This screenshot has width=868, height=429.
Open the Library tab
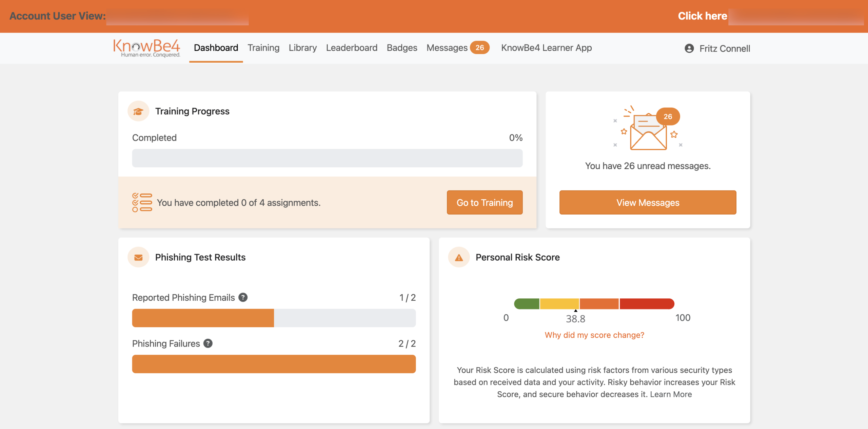pos(303,48)
